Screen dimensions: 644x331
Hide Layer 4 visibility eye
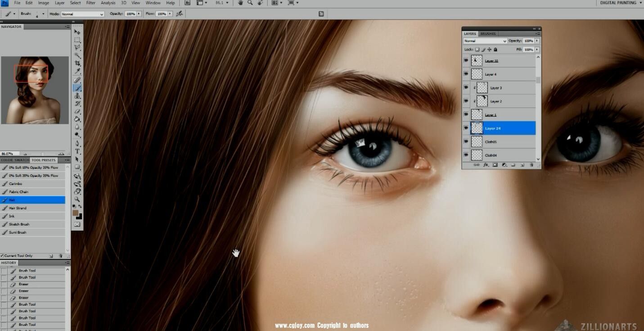tap(466, 74)
